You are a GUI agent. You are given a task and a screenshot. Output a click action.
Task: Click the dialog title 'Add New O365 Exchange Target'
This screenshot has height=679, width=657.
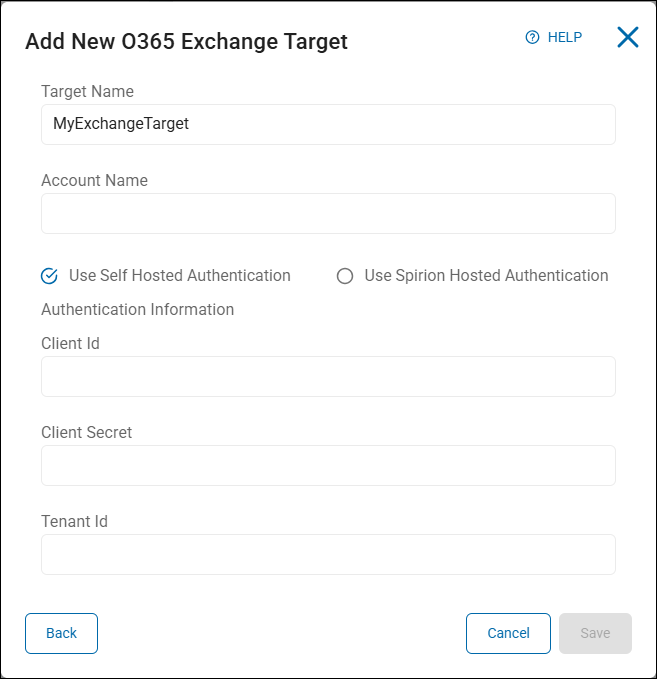(186, 41)
